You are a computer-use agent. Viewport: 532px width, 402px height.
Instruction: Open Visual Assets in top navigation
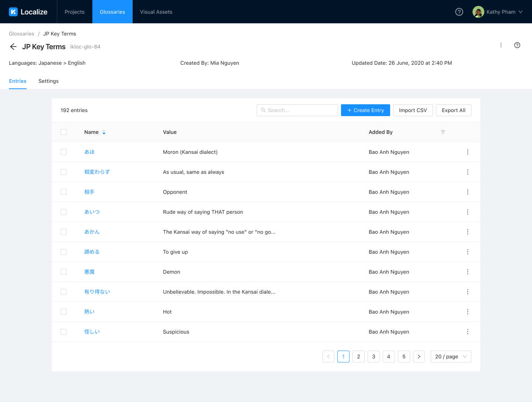tap(156, 12)
